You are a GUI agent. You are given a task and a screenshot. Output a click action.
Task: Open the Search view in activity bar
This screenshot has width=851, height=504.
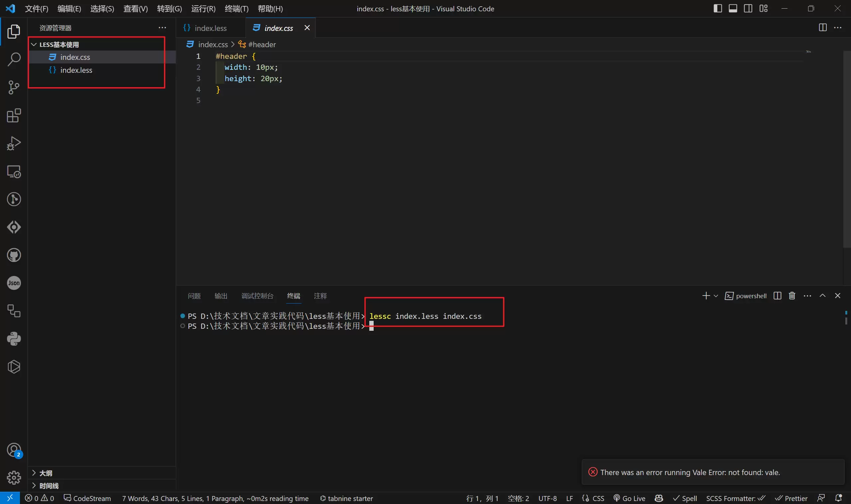click(14, 60)
